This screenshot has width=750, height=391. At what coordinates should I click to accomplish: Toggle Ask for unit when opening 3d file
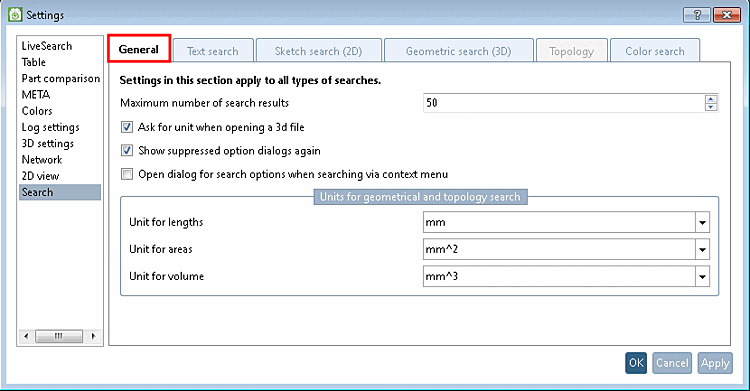click(x=127, y=127)
